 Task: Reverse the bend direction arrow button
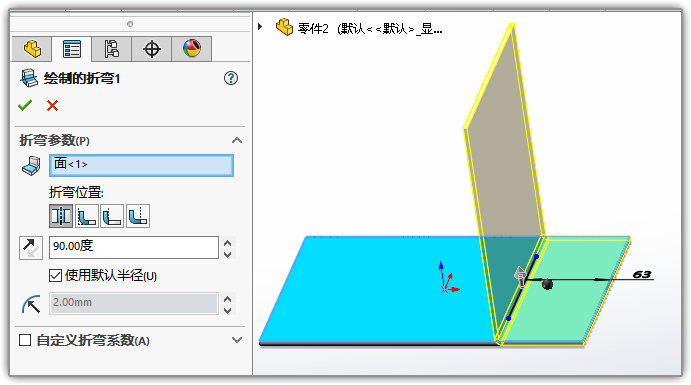pos(31,248)
